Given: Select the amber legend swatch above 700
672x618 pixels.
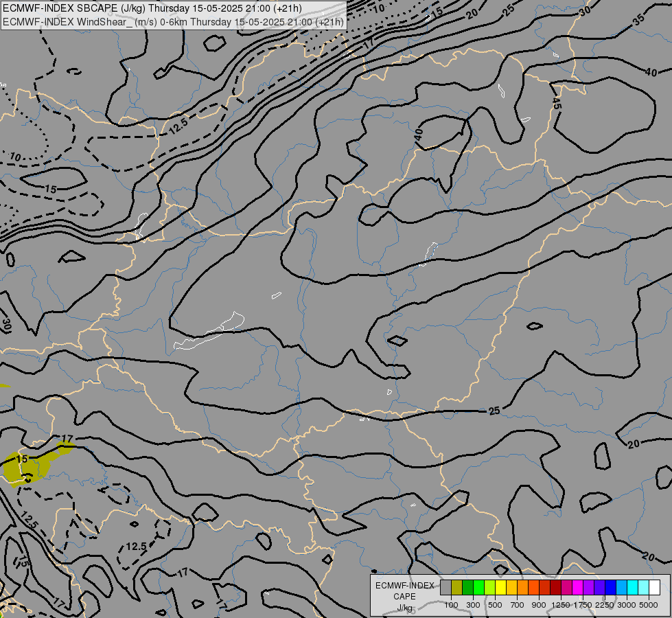Looking at the screenshot, I should 511,587.
